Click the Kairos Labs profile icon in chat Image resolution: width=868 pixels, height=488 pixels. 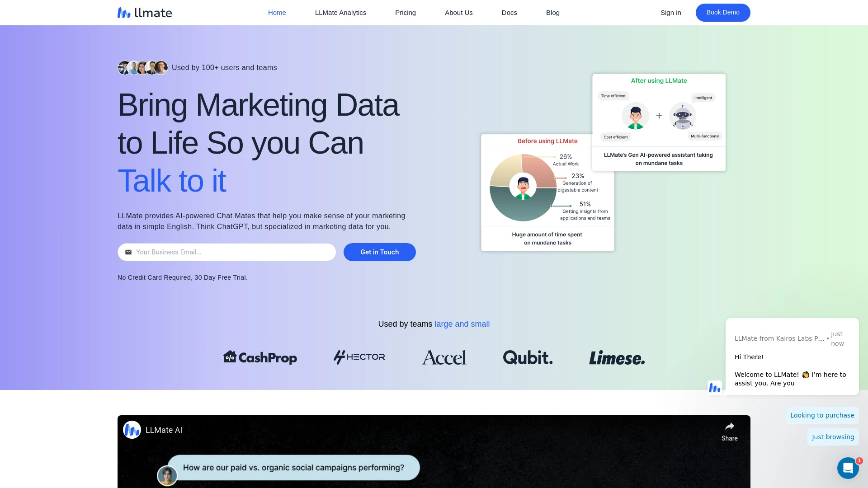point(715,387)
